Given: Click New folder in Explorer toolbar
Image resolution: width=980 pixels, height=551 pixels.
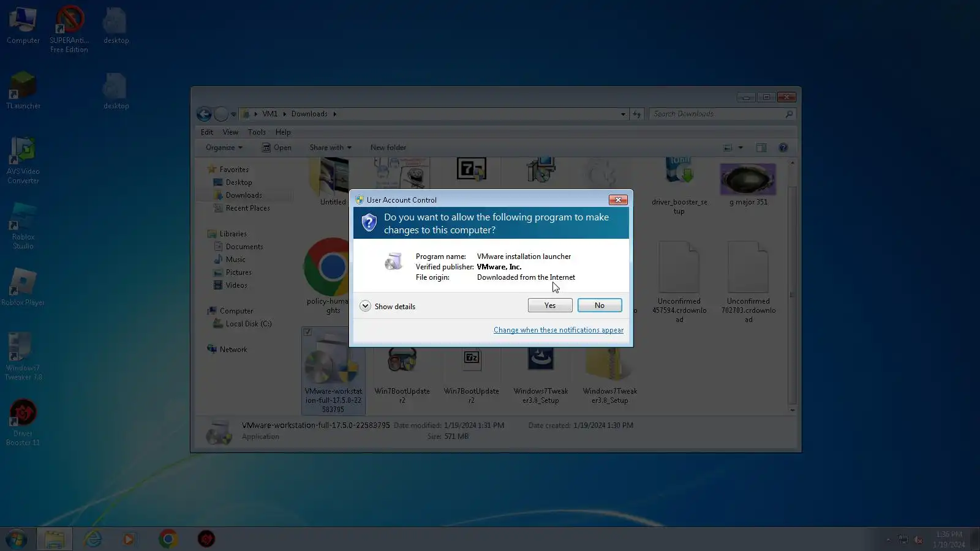Looking at the screenshot, I should coord(388,148).
